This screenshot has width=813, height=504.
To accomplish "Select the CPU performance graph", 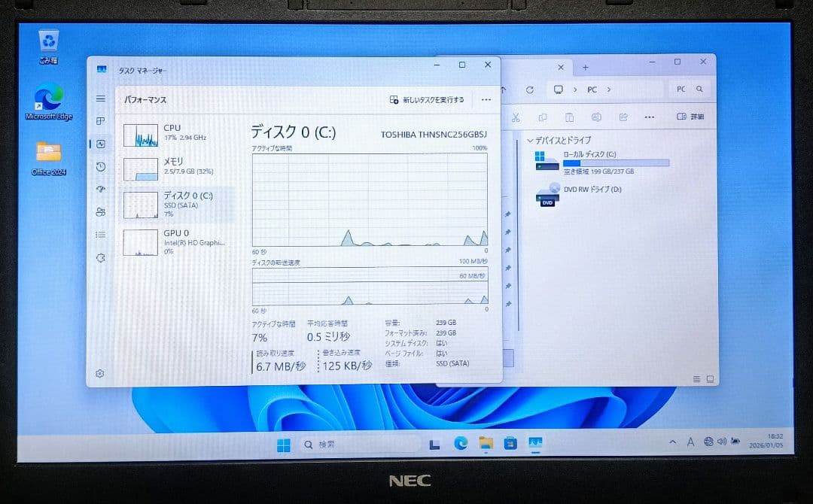I will tap(140, 136).
